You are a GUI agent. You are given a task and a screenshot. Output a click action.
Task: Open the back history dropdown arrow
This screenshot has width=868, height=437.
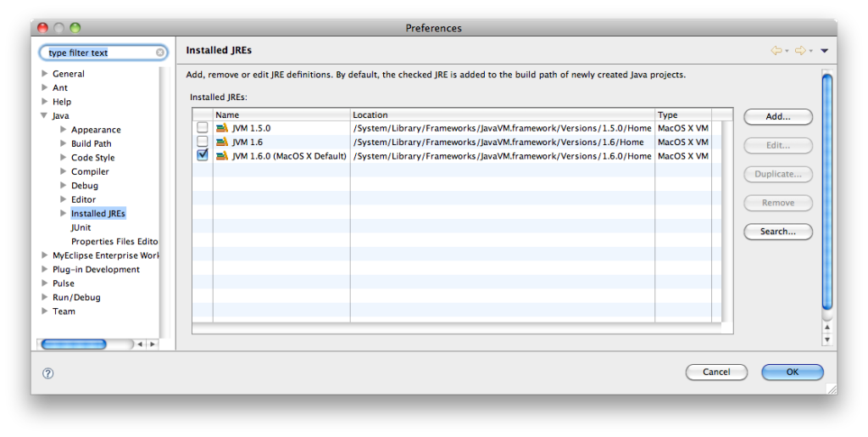(787, 52)
